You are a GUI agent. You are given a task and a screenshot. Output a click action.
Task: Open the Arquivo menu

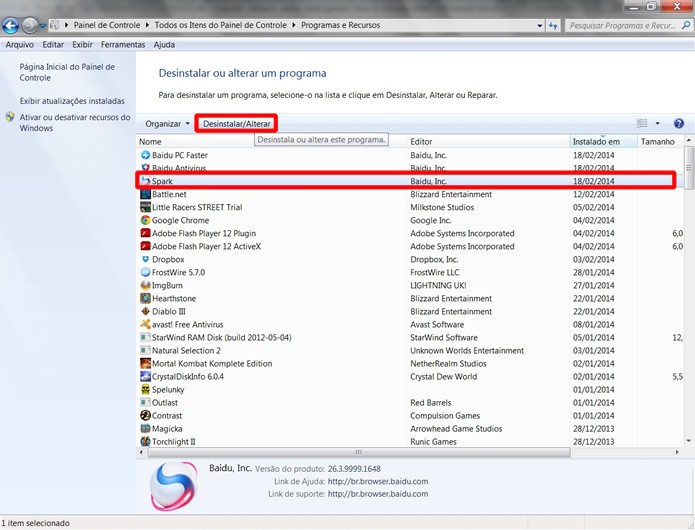click(x=20, y=45)
